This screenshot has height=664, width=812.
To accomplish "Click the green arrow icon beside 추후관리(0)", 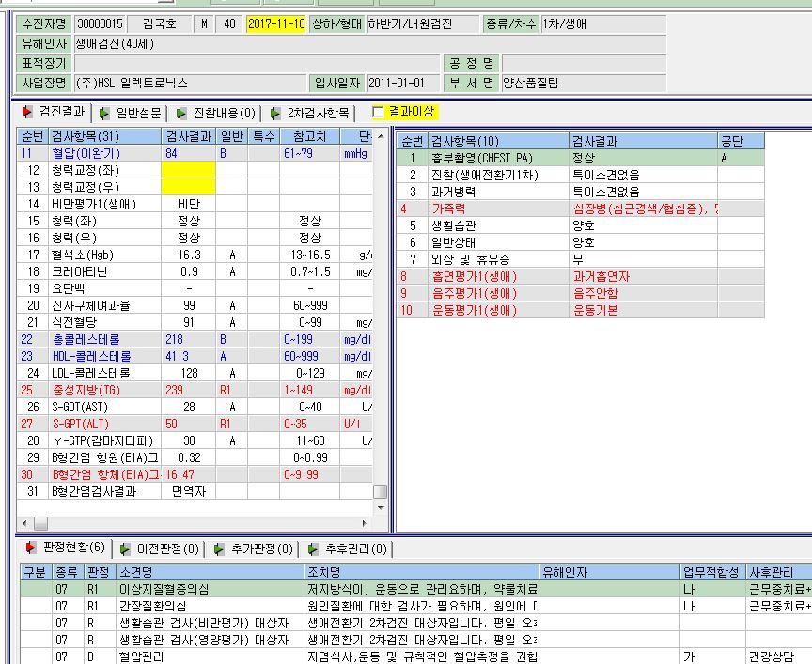I will (x=312, y=548).
